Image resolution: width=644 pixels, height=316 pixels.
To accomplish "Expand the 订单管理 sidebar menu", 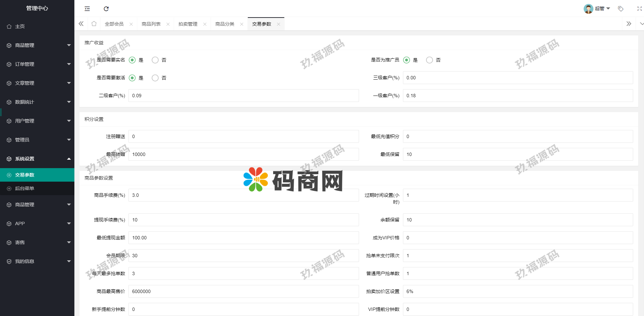I will tap(37, 64).
